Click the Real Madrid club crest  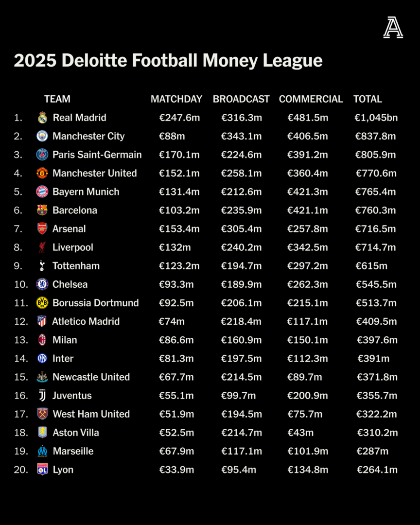click(42, 118)
